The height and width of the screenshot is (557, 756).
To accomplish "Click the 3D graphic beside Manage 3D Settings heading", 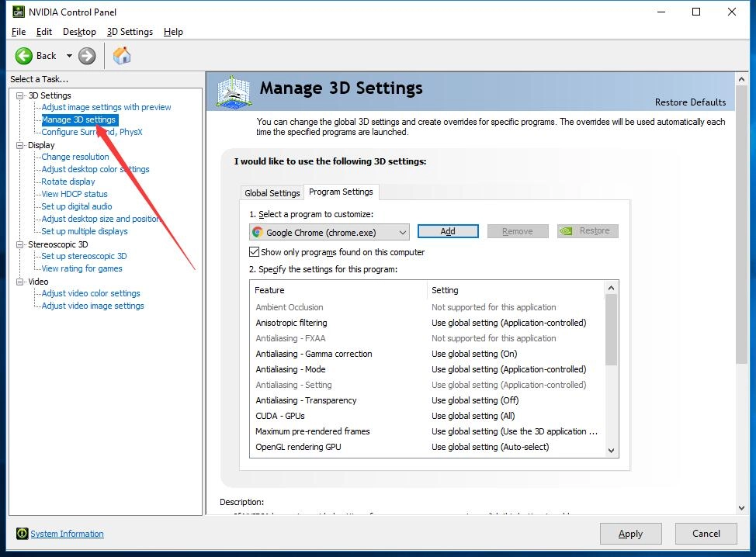I will coord(232,91).
